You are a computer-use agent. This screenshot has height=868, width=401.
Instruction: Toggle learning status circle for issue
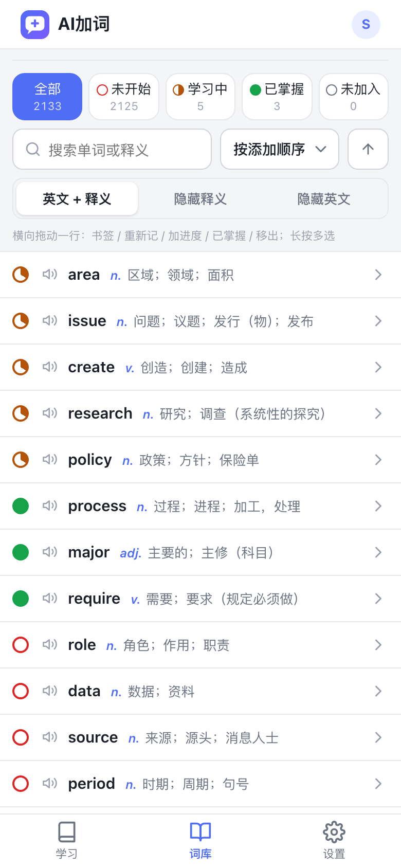(x=21, y=321)
